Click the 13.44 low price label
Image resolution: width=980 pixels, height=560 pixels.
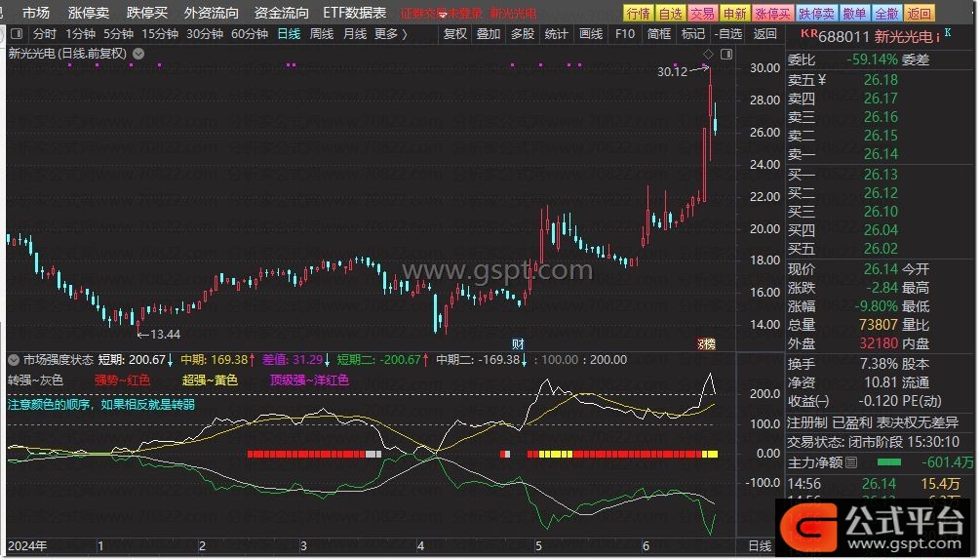coord(166,335)
